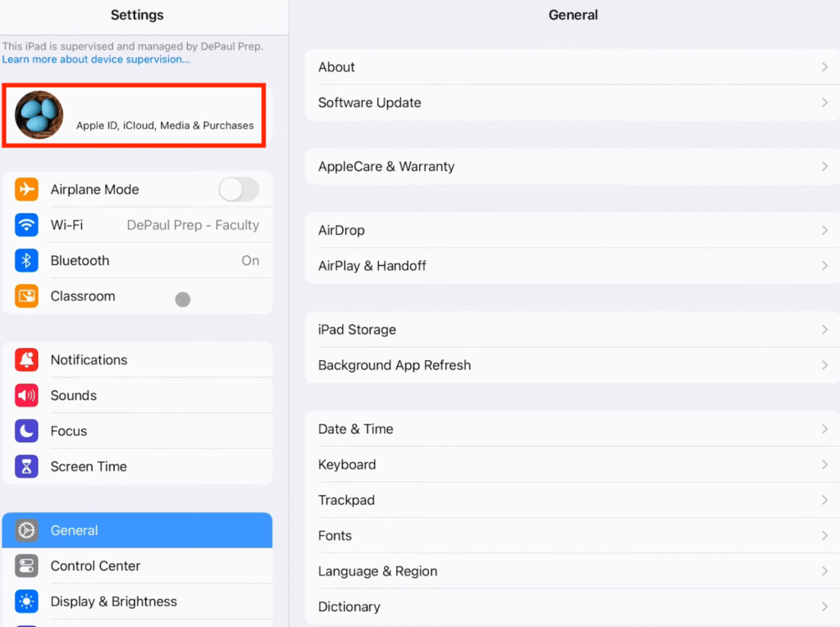Image resolution: width=840 pixels, height=627 pixels.
Task: Click the chevron on Keyboard row
Action: click(824, 465)
